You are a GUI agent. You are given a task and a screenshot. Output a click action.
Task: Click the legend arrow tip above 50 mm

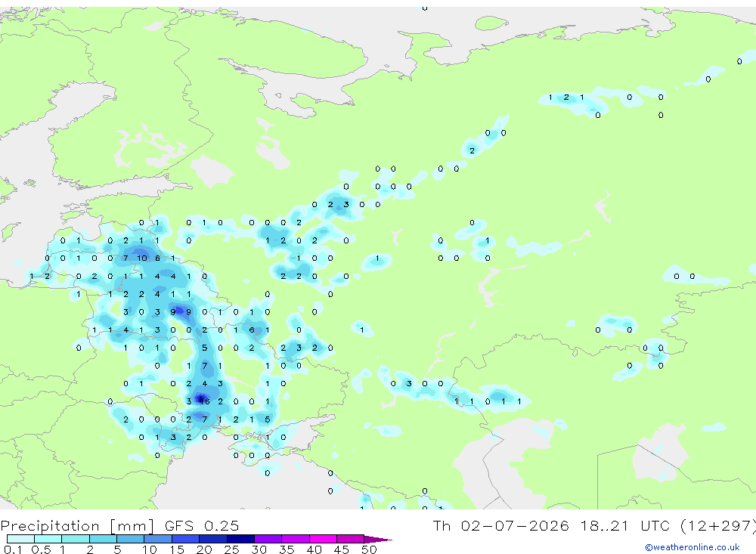click(x=379, y=540)
